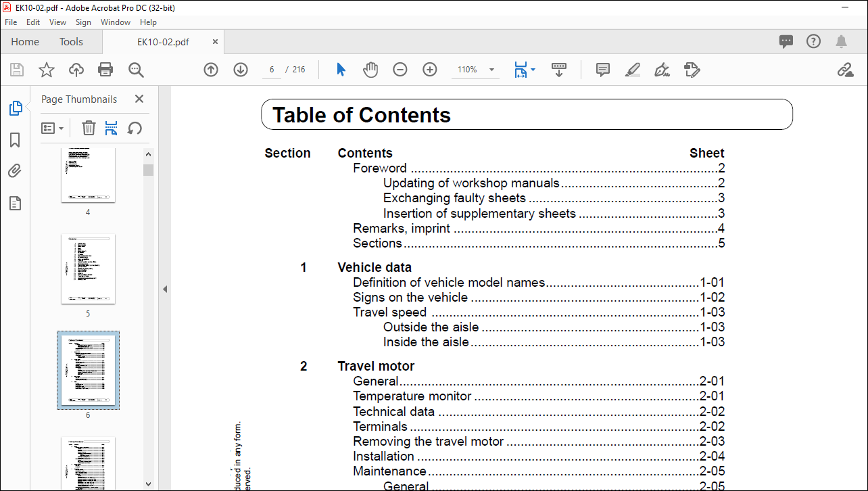The height and width of the screenshot is (491, 868).
Task: Go to the previous page with the up arrow
Action: click(x=211, y=70)
